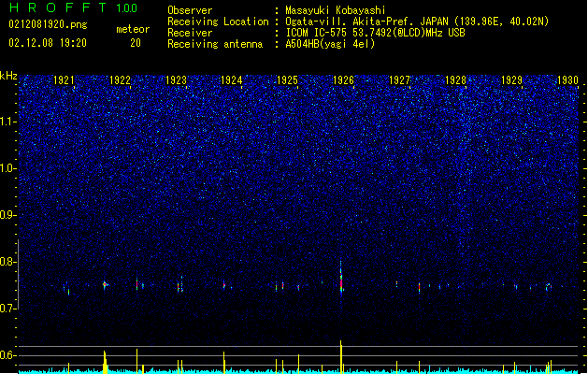Click time axis marker 1921

point(64,80)
